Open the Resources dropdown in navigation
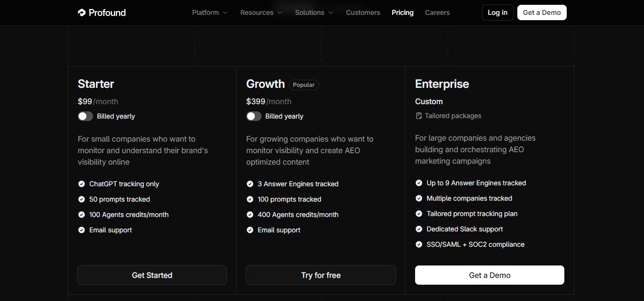This screenshot has width=644, height=301. [261, 12]
